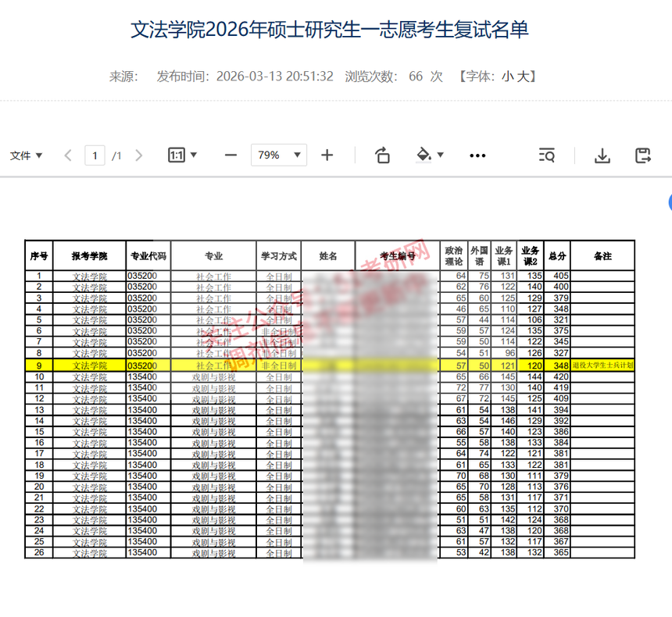Set font size to 大
Screen dimensions: 672x617
pos(524,77)
